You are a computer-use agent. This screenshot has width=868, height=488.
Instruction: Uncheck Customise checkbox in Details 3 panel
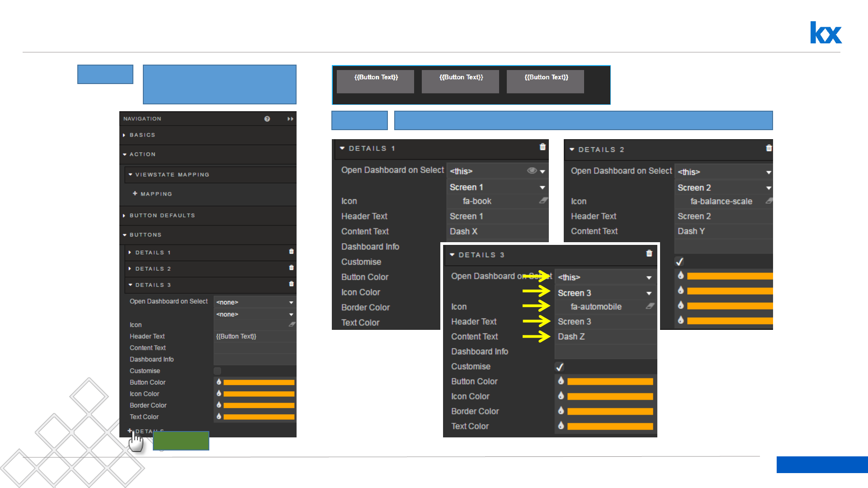coord(560,366)
